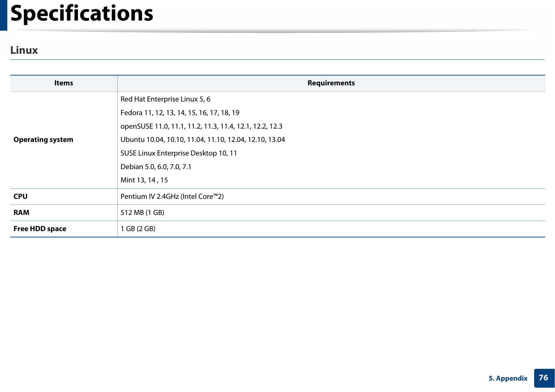This screenshot has width=555, height=392.
Task: Select the RAM row label
Action: [x=21, y=213]
